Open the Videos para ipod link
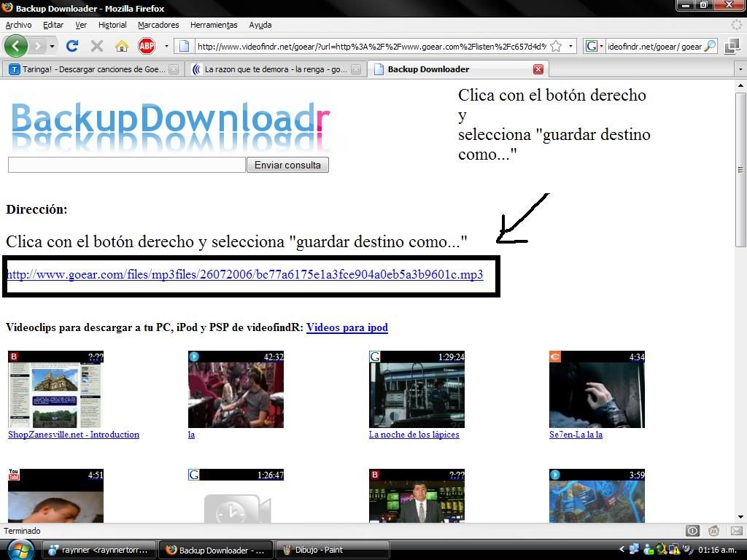Image resolution: width=747 pixels, height=560 pixels. coord(347,327)
